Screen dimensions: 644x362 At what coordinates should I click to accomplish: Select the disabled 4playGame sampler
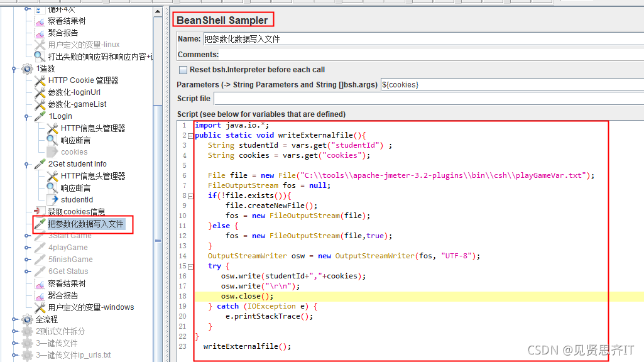point(68,247)
